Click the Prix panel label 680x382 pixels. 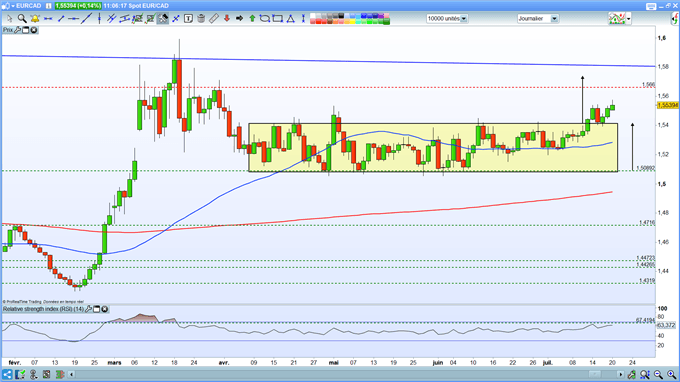coord(8,30)
